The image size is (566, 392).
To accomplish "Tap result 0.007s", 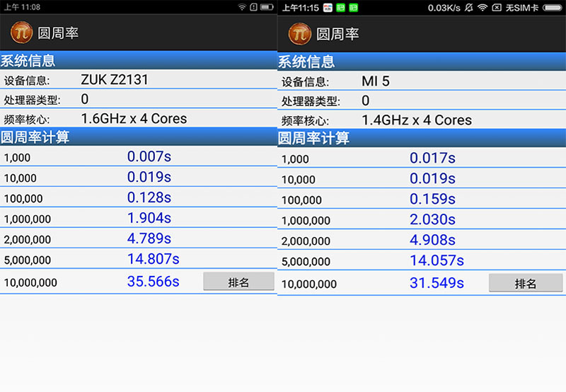I will (149, 156).
